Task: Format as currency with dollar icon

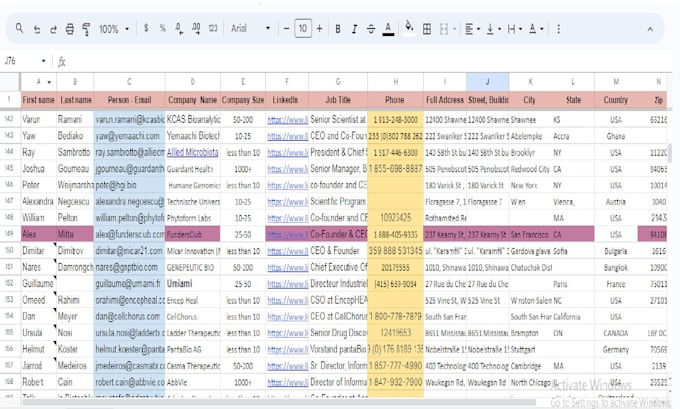Action: (x=146, y=28)
